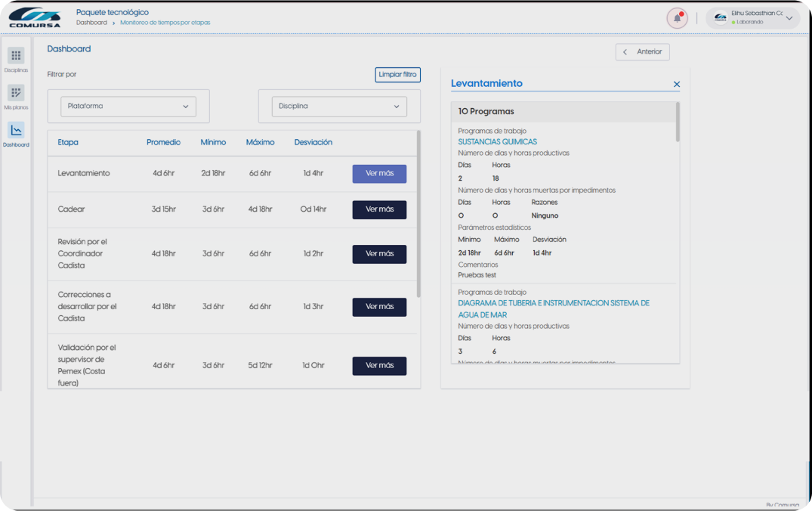Screen dimensions: 812x511
Task: Go back with the Anterior button
Action: click(x=642, y=52)
